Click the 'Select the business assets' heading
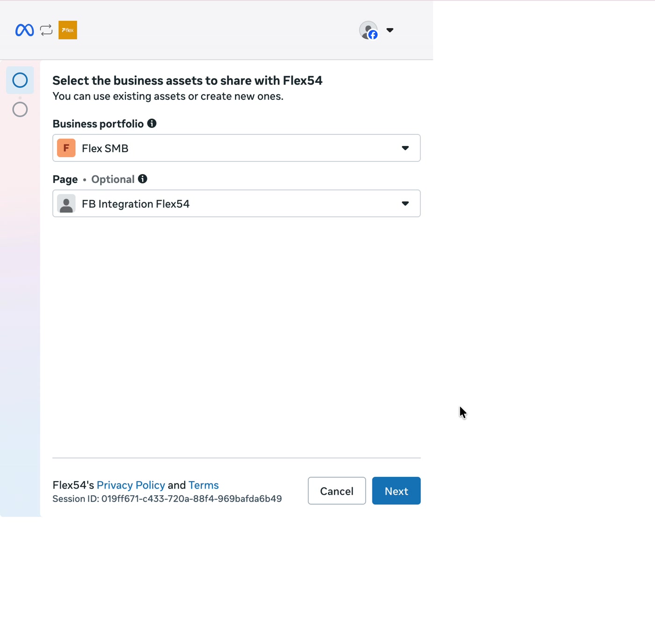Image resolution: width=655 pixels, height=644 pixels. click(187, 80)
